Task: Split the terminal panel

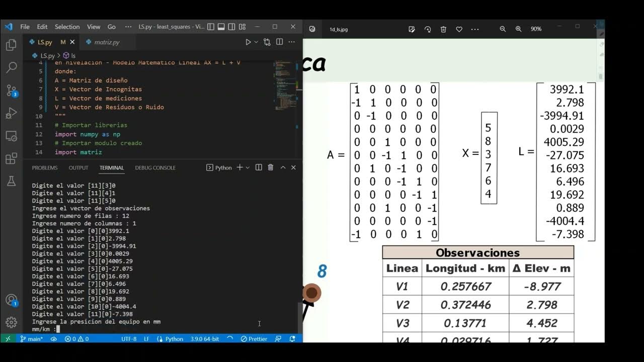Action: 259,167
